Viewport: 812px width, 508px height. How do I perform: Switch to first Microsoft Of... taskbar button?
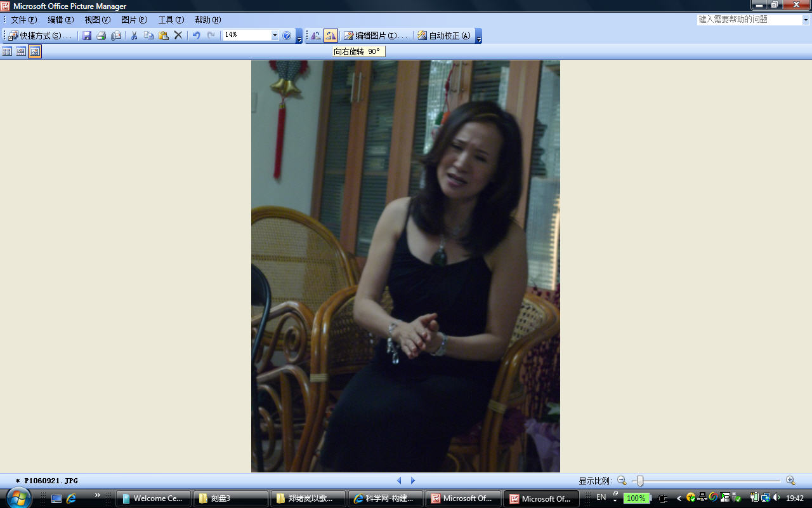click(463, 498)
